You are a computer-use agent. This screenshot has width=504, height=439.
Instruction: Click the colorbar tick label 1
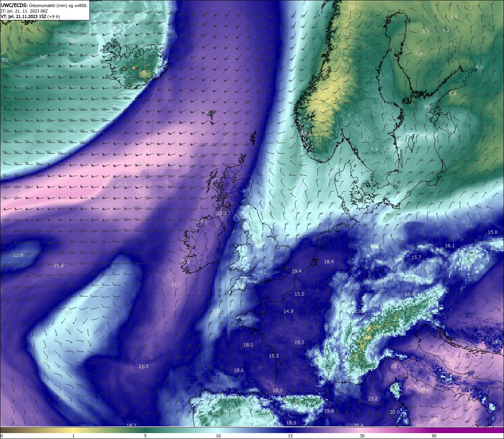[x=74, y=436]
